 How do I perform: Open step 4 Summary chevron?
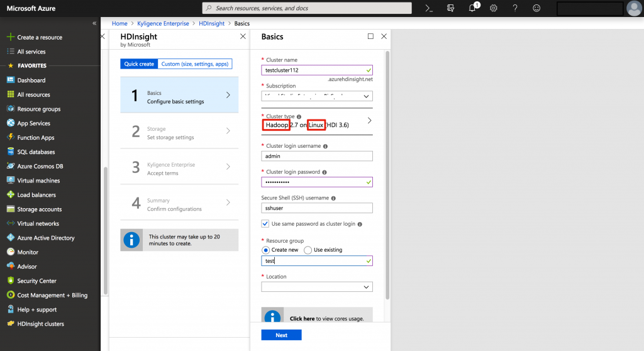(x=228, y=202)
